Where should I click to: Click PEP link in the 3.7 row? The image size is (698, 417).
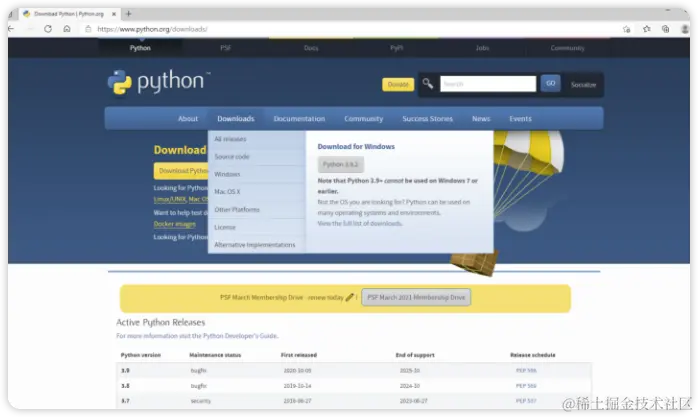pos(526,401)
